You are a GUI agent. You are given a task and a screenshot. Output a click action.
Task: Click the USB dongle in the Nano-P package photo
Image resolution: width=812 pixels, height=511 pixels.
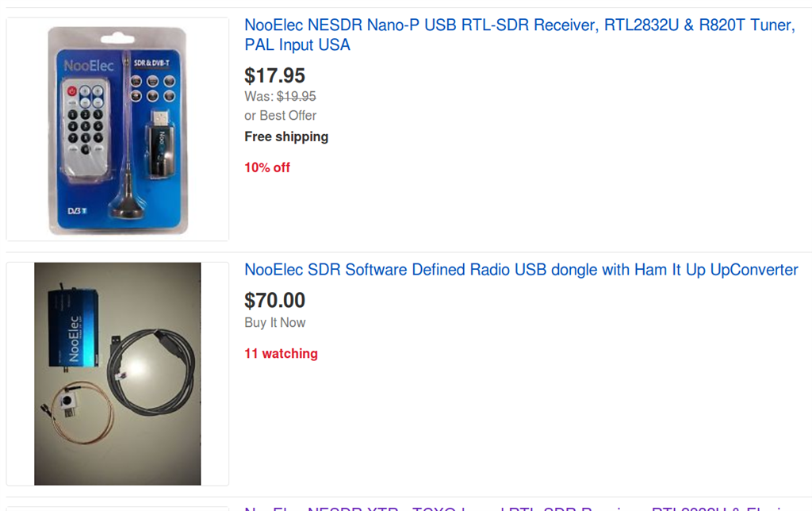click(159, 141)
